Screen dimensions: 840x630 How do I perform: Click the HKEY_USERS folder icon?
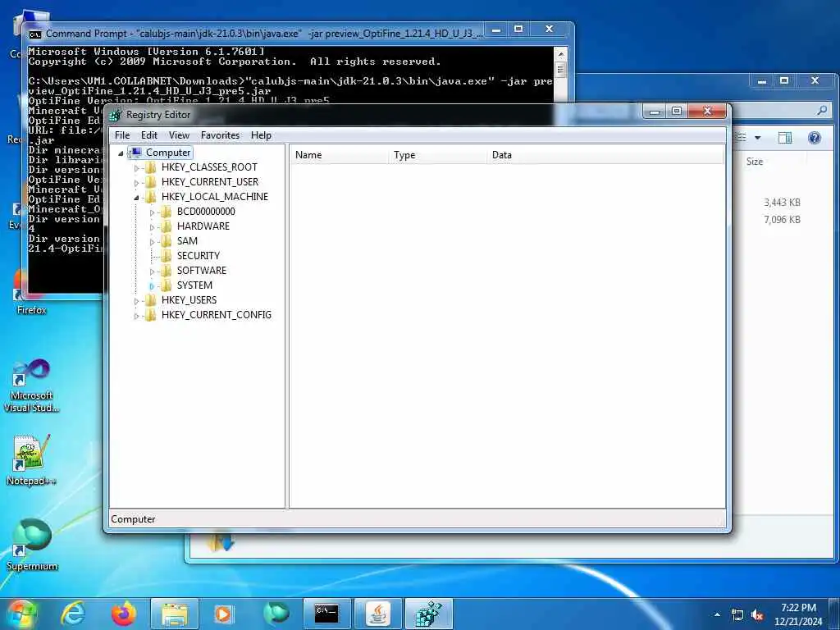coord(151,300)
